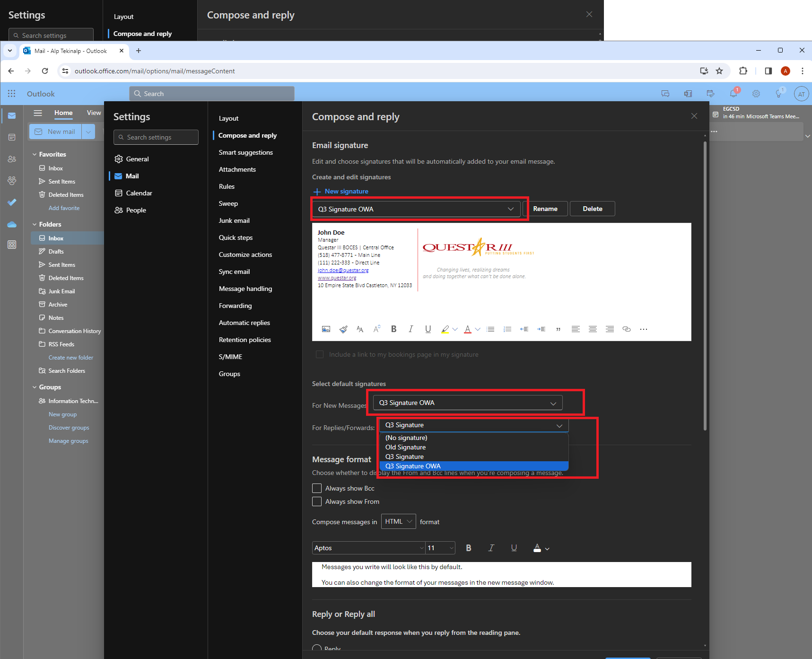Choose (No signature) from dropdown list
This screenshot has width=812, height=659.
pos(474,438)
